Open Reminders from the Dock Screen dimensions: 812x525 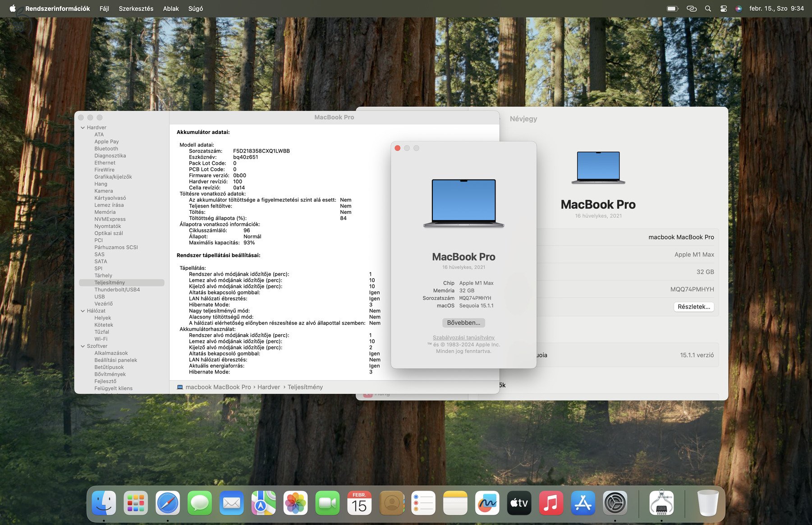coord(423,503)
